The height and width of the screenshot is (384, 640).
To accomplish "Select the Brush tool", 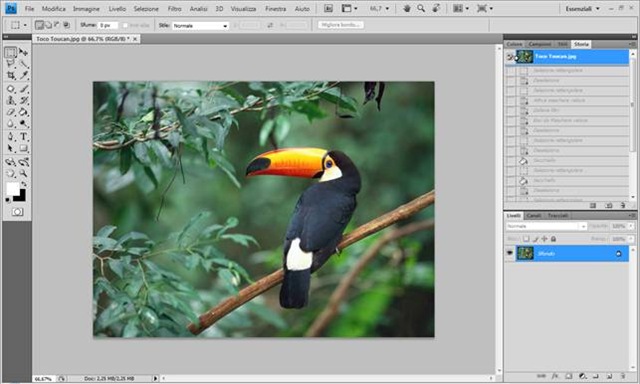I will click(23, 89).
